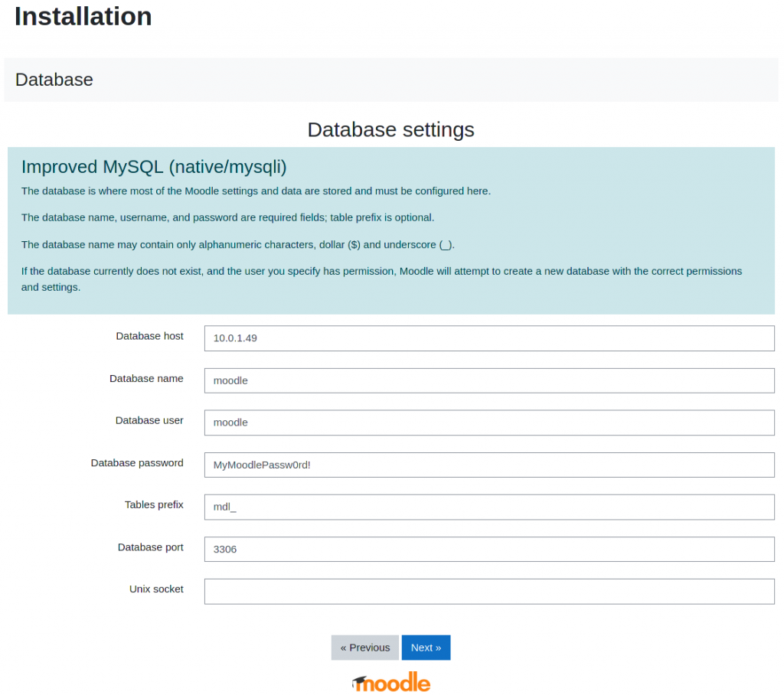Viewport: 784px width, 695px height.
Task: Click the paragraph starting "If the database currently"
Action: pyautogui.click(x=381, y=279)
